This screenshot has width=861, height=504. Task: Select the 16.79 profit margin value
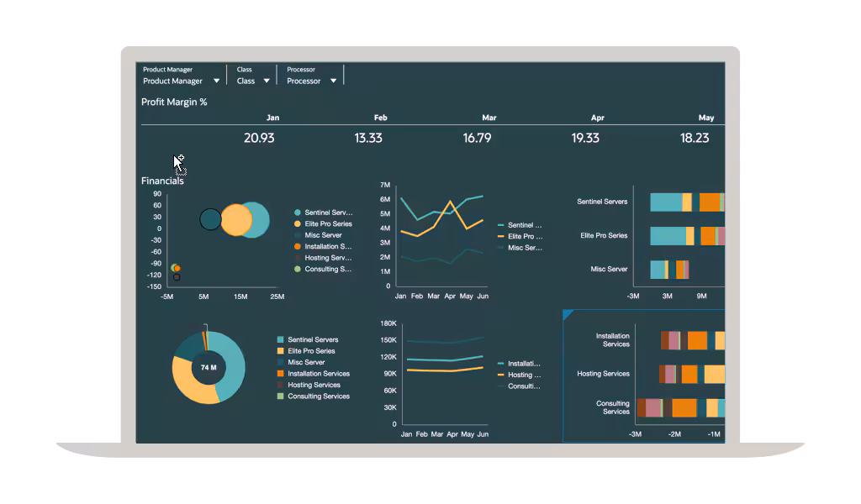pos(478,138)
